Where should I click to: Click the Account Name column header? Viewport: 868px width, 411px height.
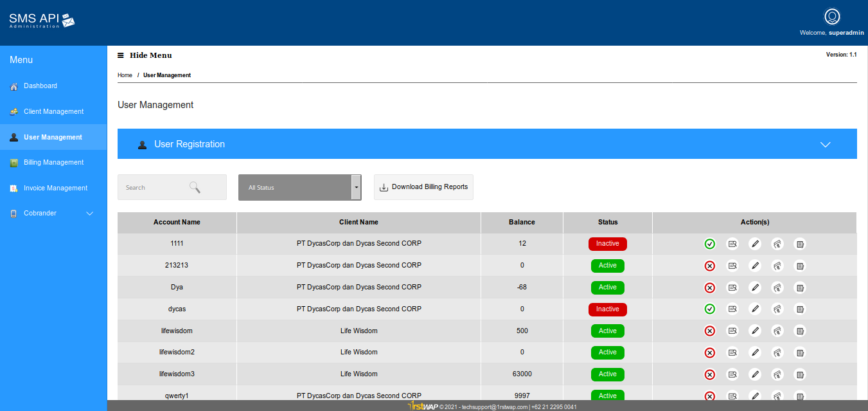pyautogui.click(x=177, y=222)
